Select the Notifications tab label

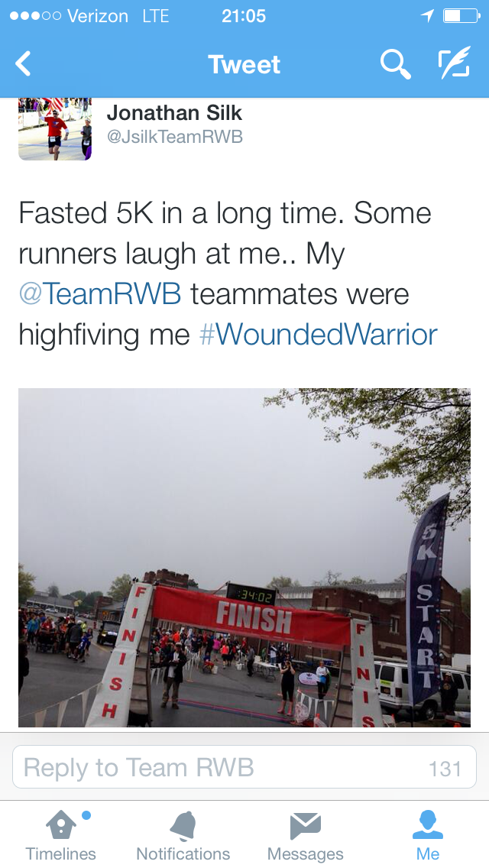[x=183, y=853]
